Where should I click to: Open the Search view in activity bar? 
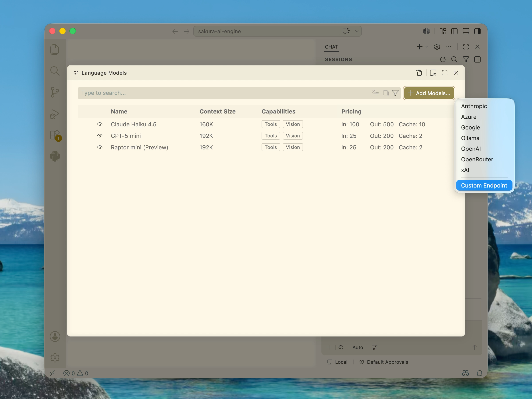coord(55,71)
